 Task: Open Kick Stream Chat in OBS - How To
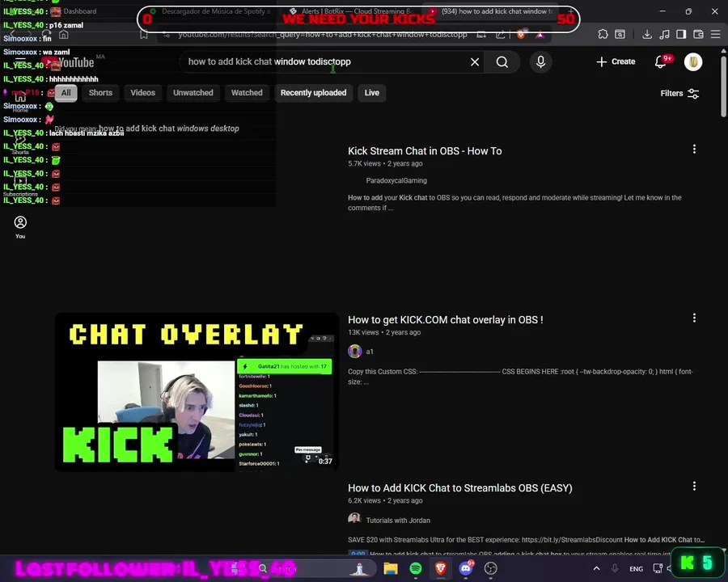pyautogui.click(x=425, y=151)
